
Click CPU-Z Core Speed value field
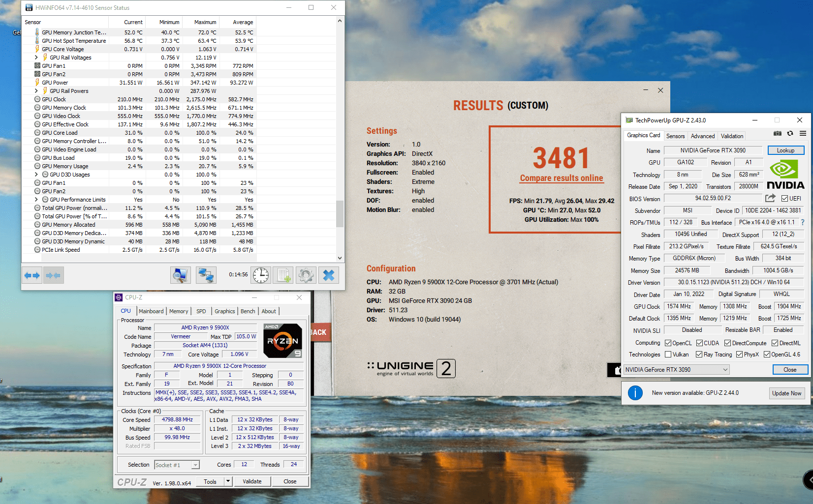[177, 420]
